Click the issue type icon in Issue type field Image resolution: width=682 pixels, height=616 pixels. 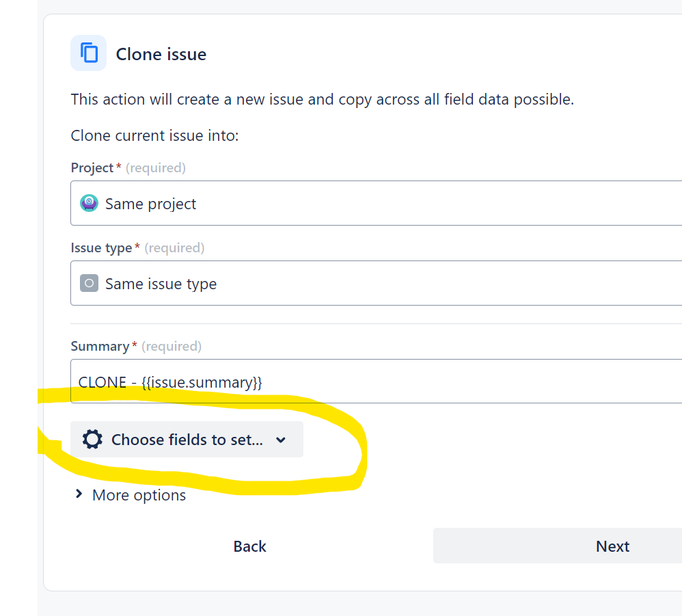(89, 282)
